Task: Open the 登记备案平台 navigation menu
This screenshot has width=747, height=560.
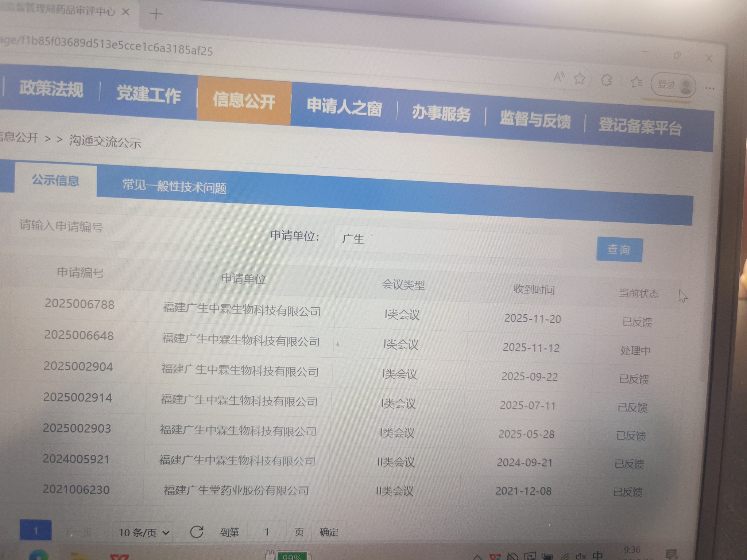Action: click(x=640, y=126)
